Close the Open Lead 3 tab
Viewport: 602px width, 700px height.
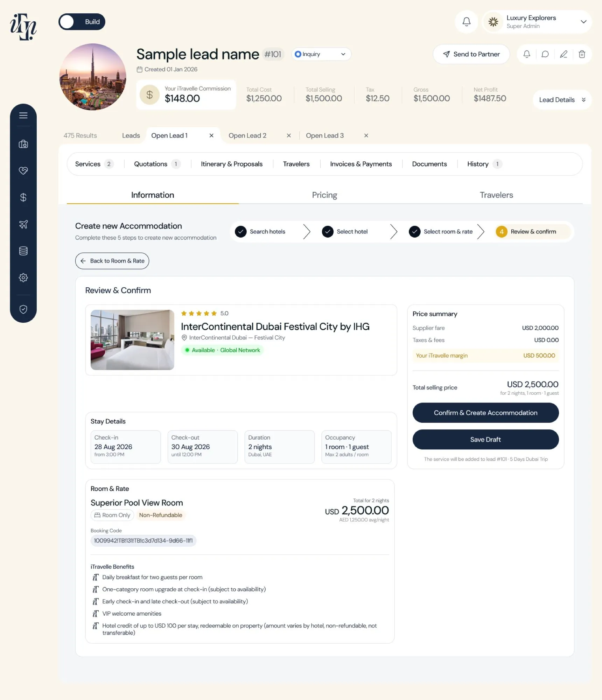366,135
